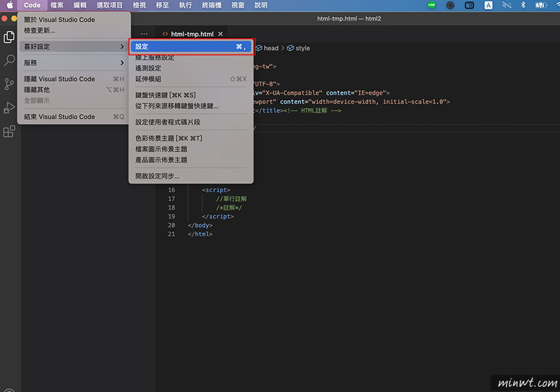The image size is (560, 392).
Task: Open the 檔案 menu
Action: (x=57, y=5)
